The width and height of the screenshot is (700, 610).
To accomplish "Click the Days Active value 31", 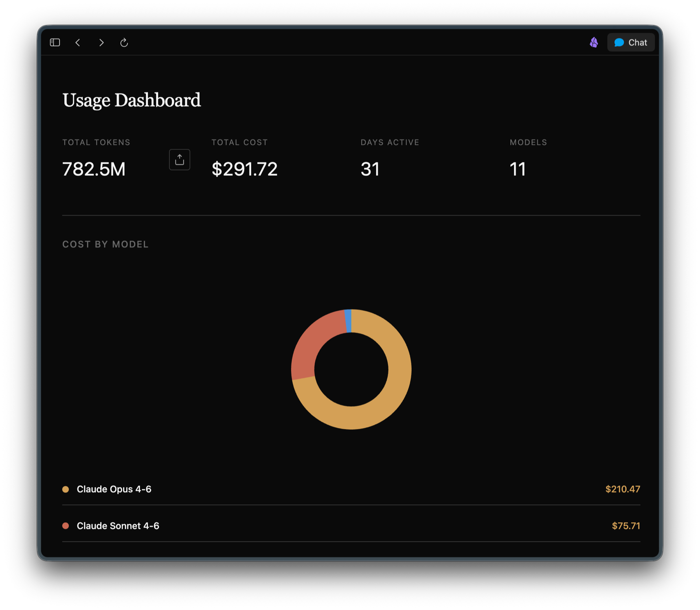I will tap(370, 169).
